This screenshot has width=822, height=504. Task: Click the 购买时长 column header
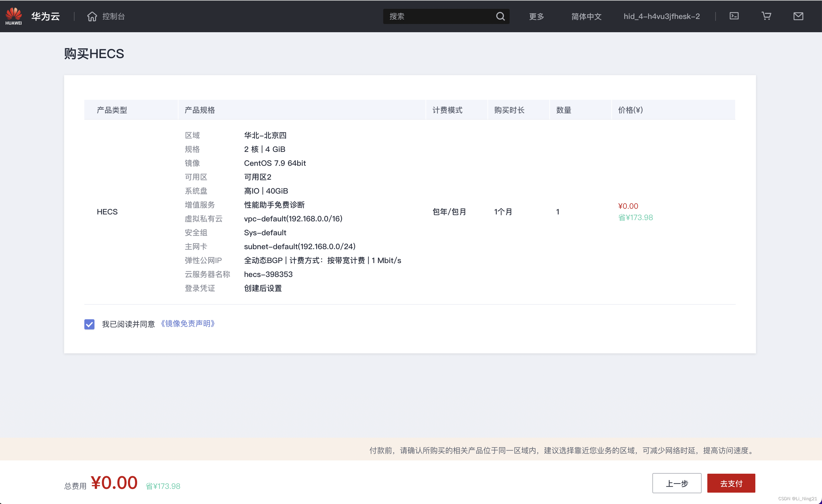pos(509,110)
